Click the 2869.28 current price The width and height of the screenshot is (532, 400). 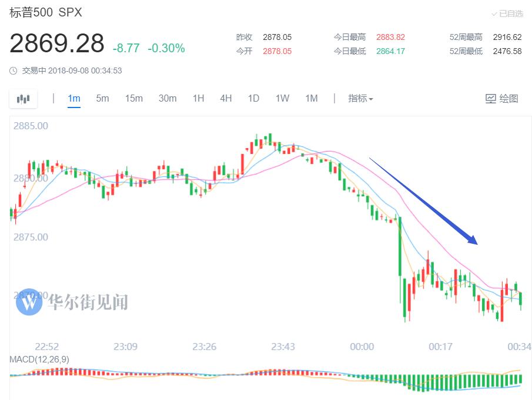click(x=57, y=43)
